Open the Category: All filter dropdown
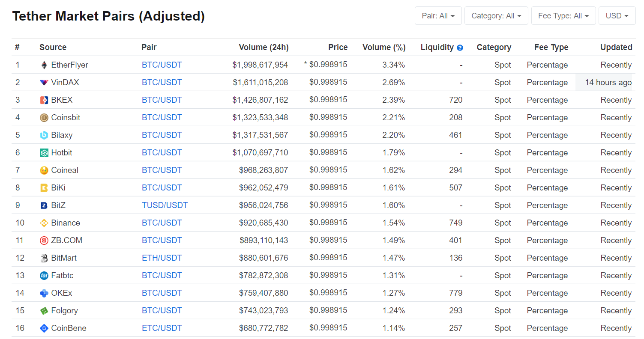Viewport: 644px width, 339px height. pos(496,16)
